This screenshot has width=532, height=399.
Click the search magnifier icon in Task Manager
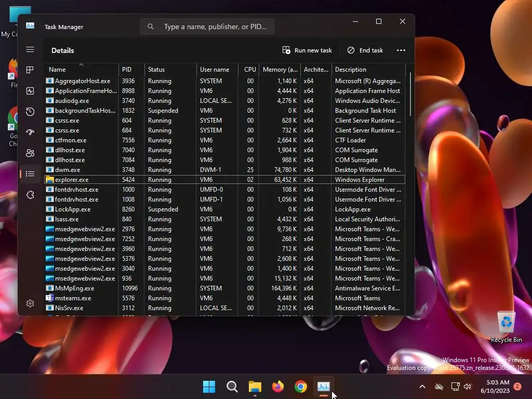151,26
